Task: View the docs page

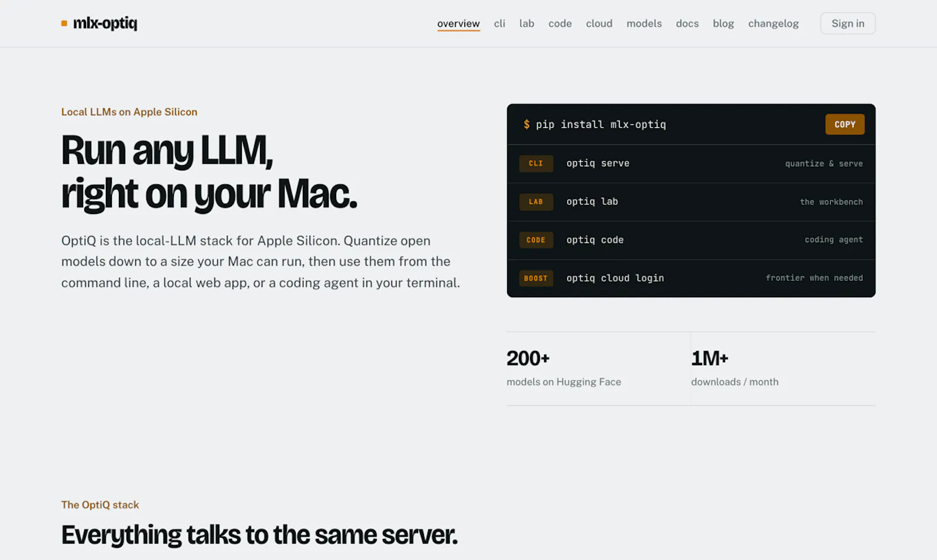Action: tap(688, 23)
